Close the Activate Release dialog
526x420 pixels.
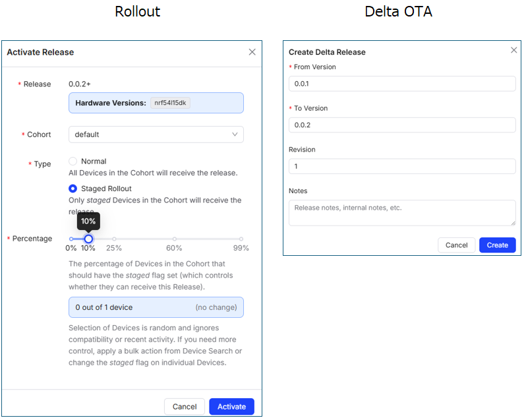[252, 52]
